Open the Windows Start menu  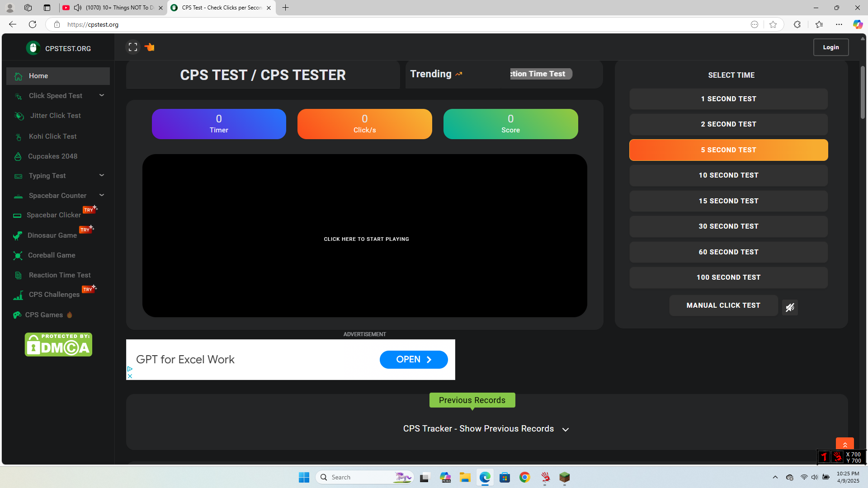(x=304, y=477)
